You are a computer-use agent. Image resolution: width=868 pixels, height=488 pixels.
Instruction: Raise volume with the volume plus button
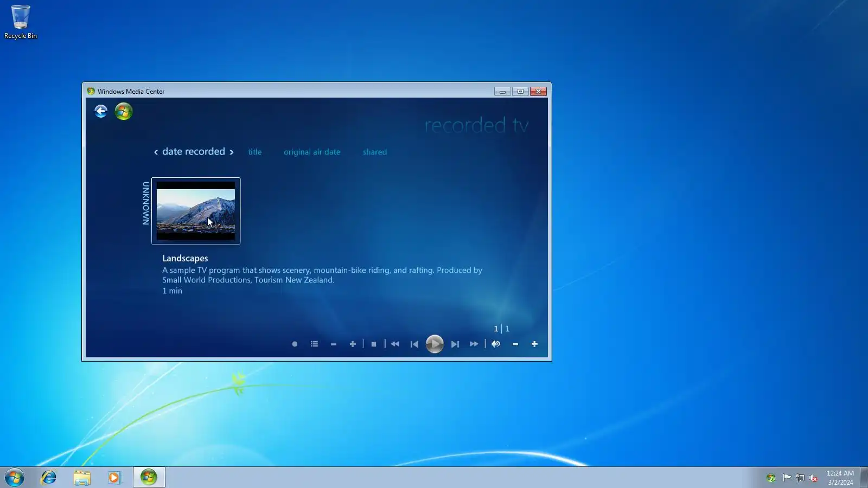coord(534,344)
